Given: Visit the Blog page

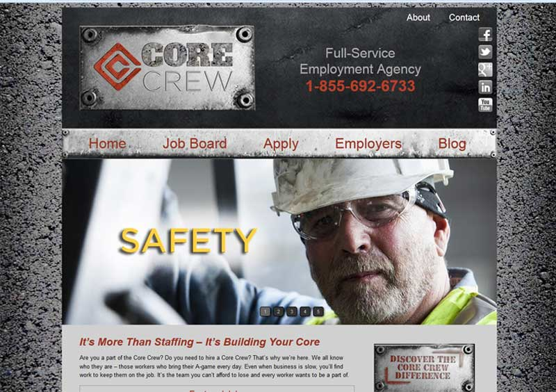Looking at the screenshot, I should pyautogui.click(x=452, y=144).
